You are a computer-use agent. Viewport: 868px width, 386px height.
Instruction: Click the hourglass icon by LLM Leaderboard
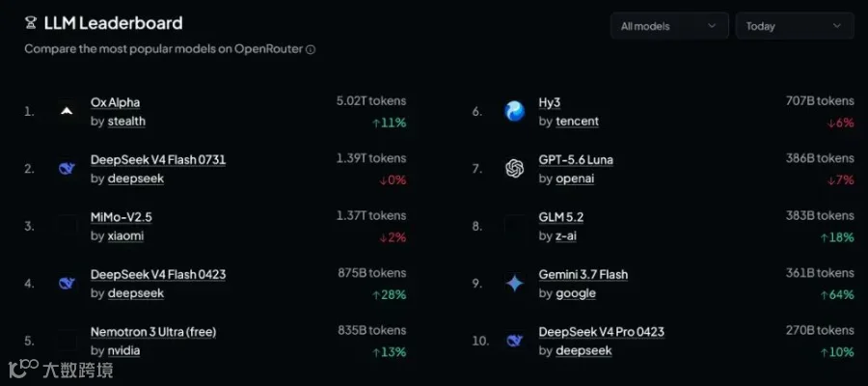tap(31, 23)
